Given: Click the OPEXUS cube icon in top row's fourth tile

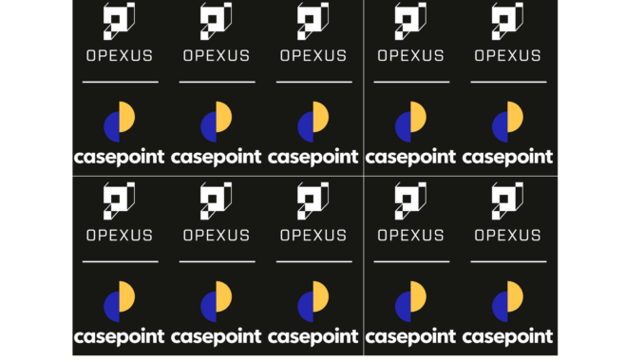Looking at the screenshot, I should (x=410, y=21).
